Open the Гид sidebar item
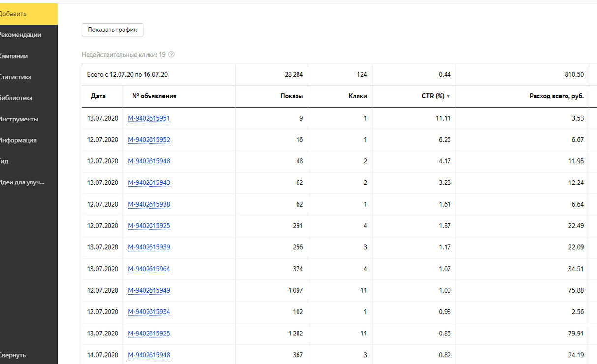Image resolution: width=597 pixels, height=364 pixels. click(x=5, y=161)
